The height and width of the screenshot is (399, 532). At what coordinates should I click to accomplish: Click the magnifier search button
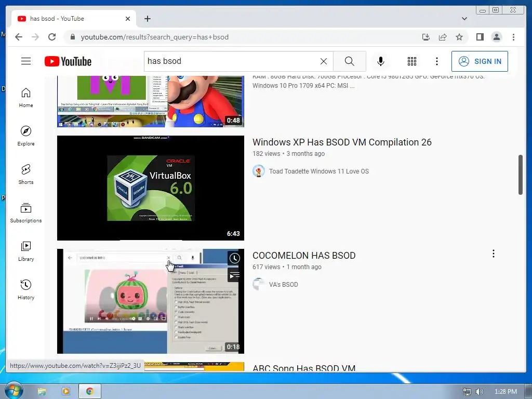click(350, 61)
